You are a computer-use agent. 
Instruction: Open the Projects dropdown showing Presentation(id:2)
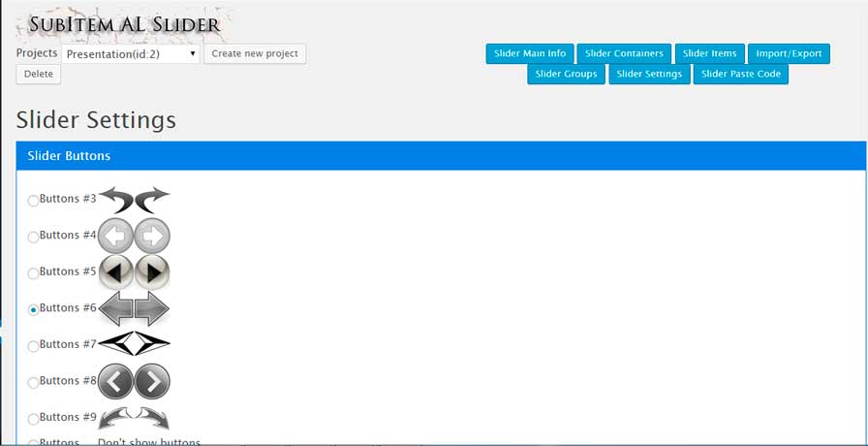coord(130,53)
